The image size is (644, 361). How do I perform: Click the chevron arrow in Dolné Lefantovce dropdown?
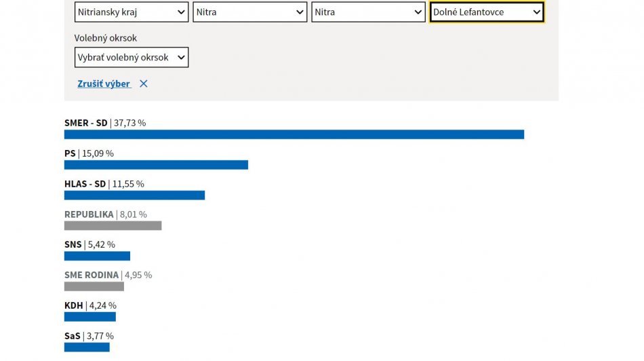[536, 12]
